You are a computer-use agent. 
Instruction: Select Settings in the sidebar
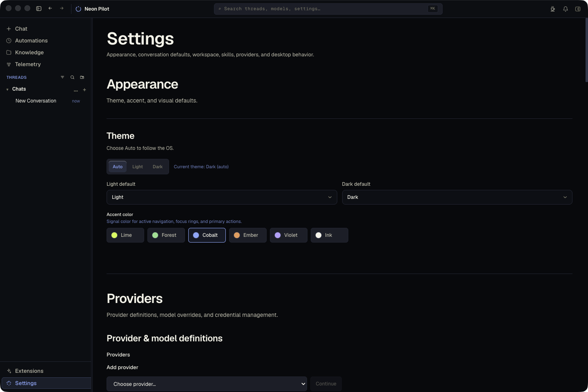[46, 383]
